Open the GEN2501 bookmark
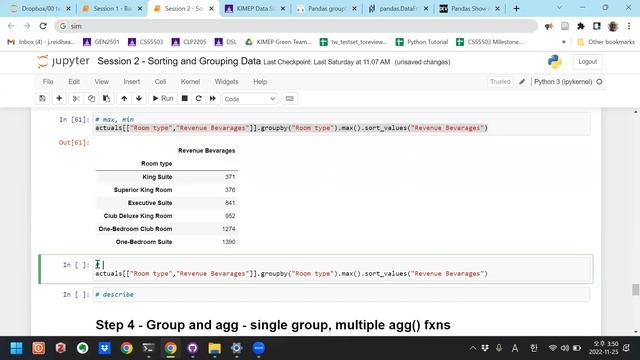Viewport: 640px width, 360px height. click(x=101, y=42)
